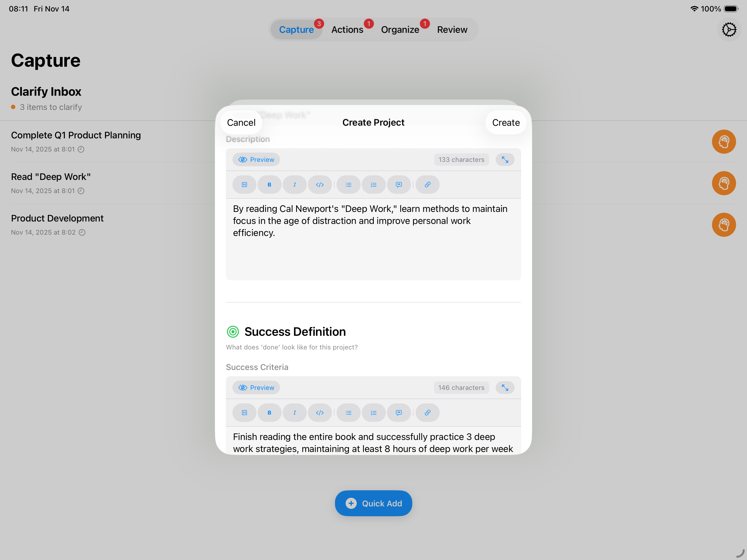This screenshot has width=747, height=560.
Task: Add bulleted list in Success Criteria toolbar
Action: coord(348,412)
